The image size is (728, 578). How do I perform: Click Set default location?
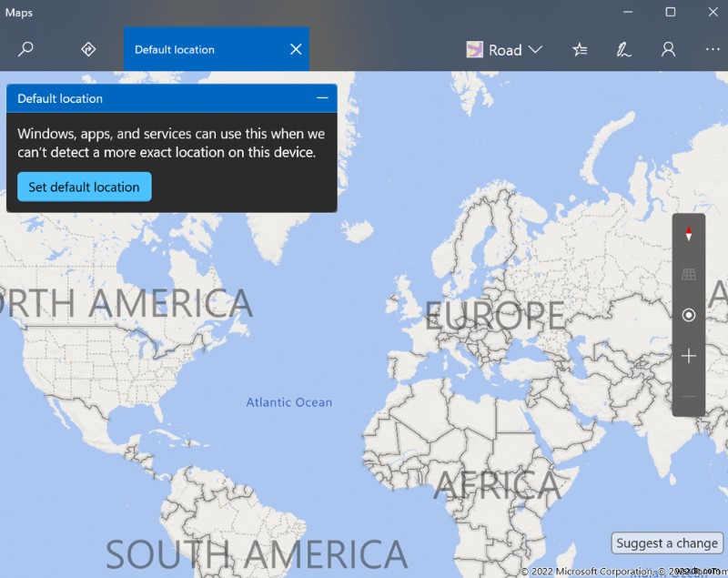pos(84,187)
